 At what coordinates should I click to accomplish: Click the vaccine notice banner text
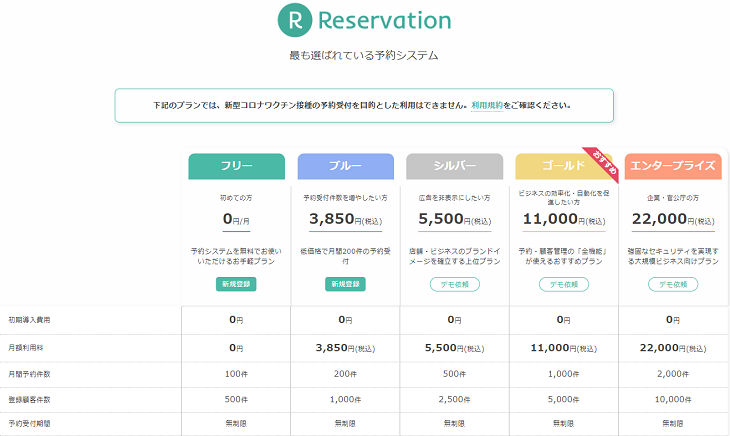(363, 106)
